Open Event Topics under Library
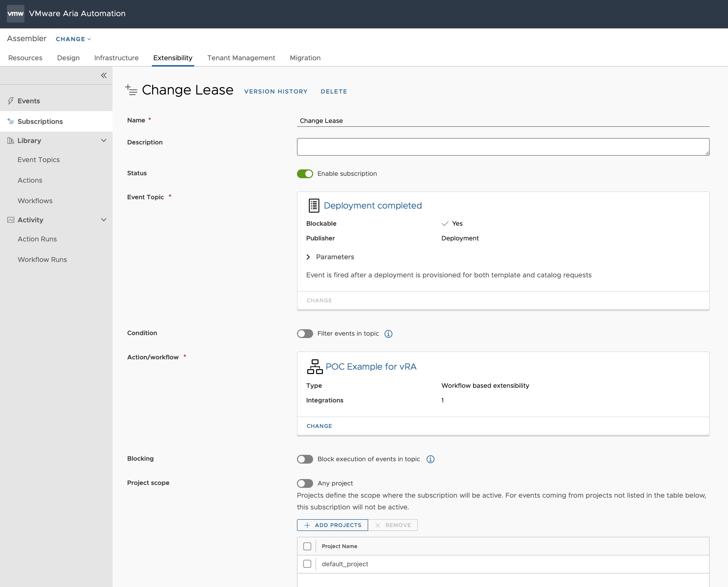The image size is (728, 587). click(x=38, y=160)
